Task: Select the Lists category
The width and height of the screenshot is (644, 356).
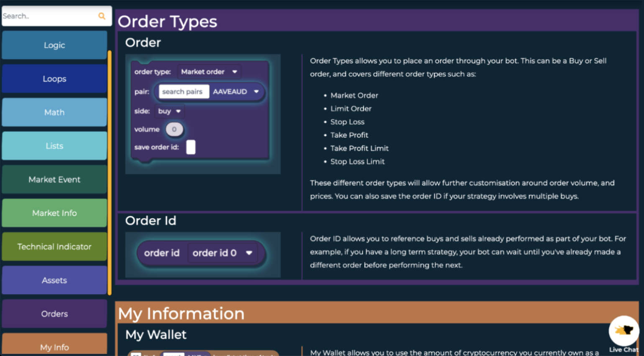Action: [54, 146]
